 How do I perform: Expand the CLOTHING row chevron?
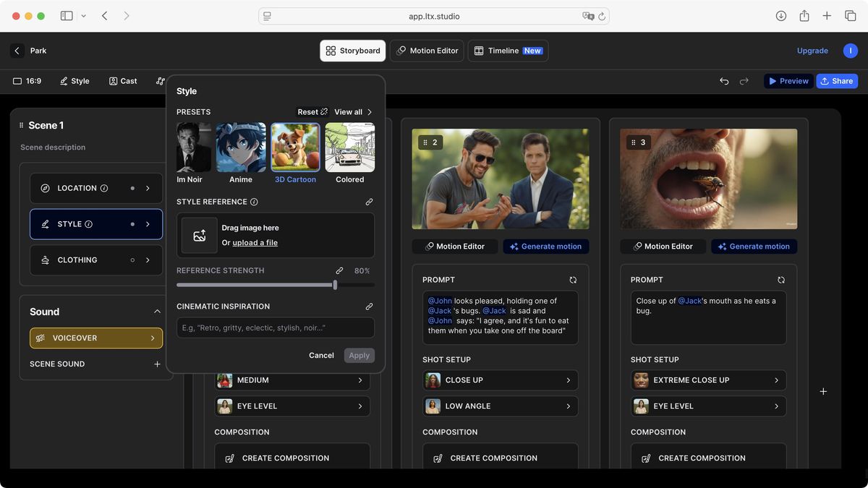148,260
